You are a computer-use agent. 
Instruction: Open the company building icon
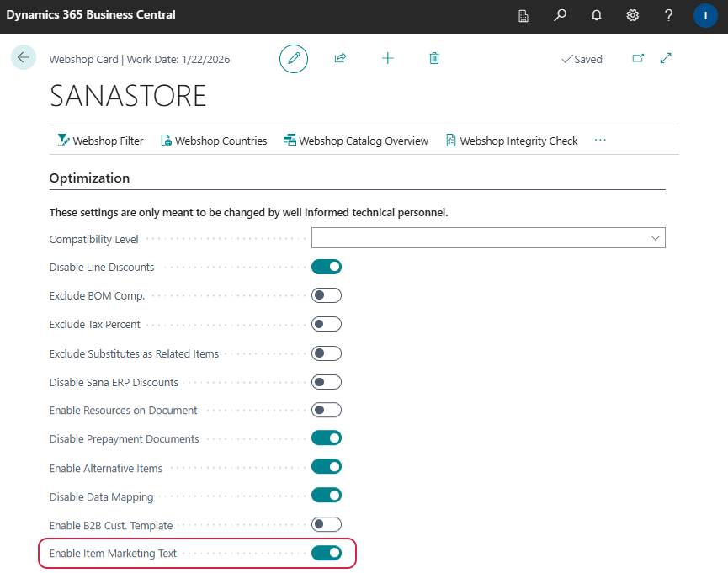tap(523, 16)
